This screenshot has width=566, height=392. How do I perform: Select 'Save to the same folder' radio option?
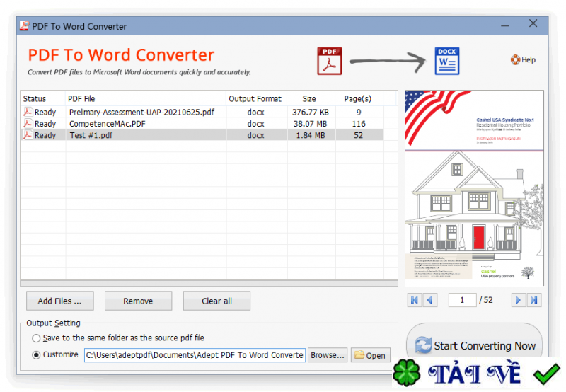tap(36, 338)
